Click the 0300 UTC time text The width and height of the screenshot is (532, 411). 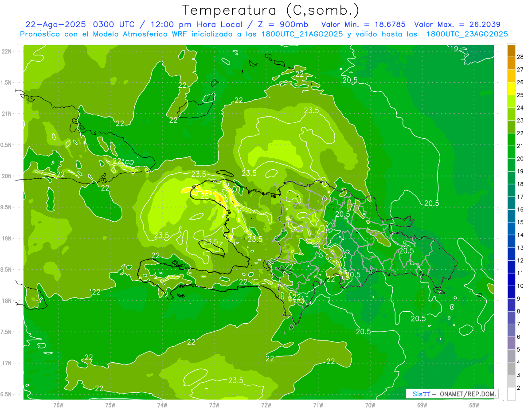coord(113,24)
